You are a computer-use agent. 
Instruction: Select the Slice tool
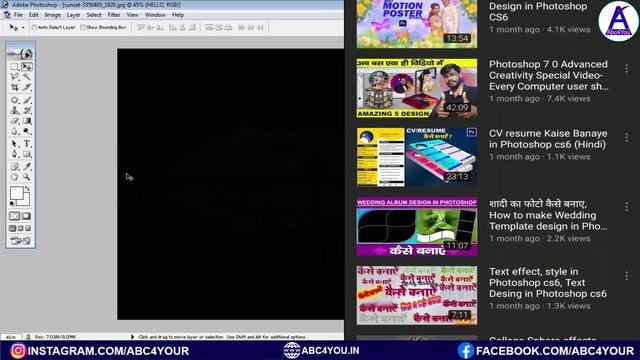pyautogui.click(x=27, y=87)
